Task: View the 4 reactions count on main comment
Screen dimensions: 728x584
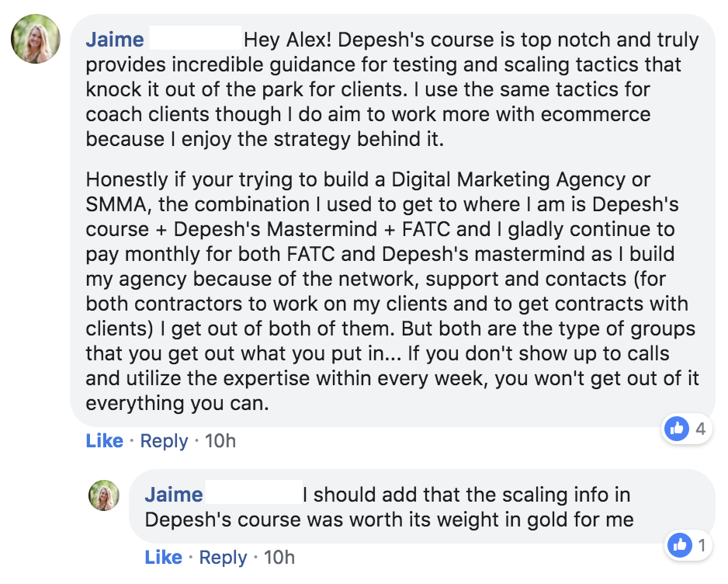Action: 700,428
